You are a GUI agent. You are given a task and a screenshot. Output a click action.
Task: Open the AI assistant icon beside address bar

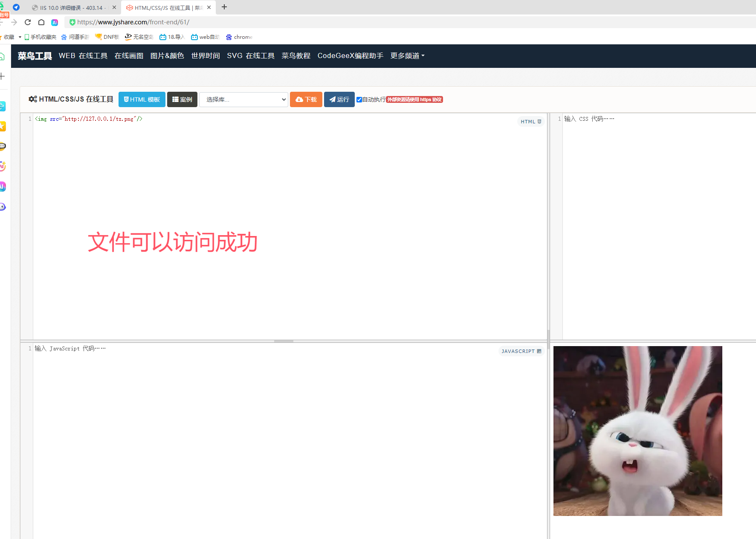pyautogui.click(x=55, y=22)
